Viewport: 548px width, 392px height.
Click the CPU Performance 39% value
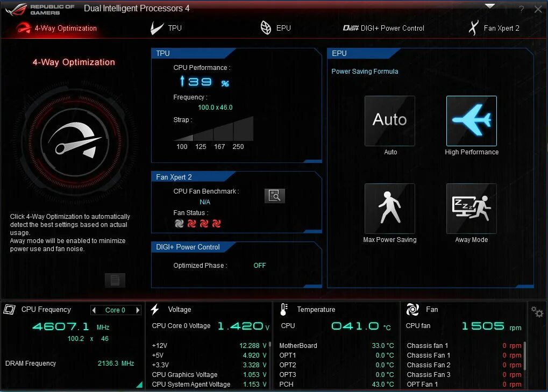click(x=204, y=81)
